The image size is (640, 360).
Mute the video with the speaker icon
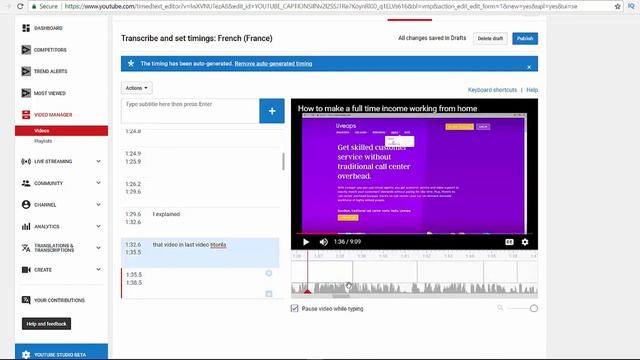tap(324, 242)
